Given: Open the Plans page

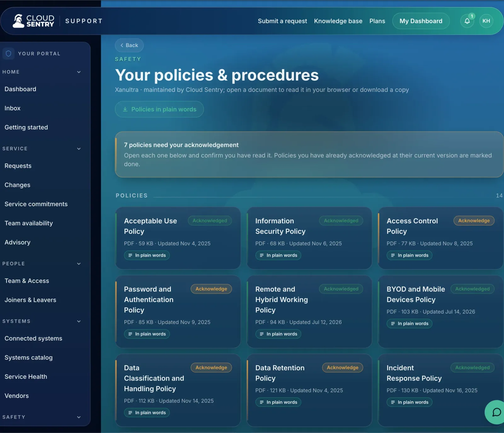Looking at the screenshot, I should coord(377,21).
